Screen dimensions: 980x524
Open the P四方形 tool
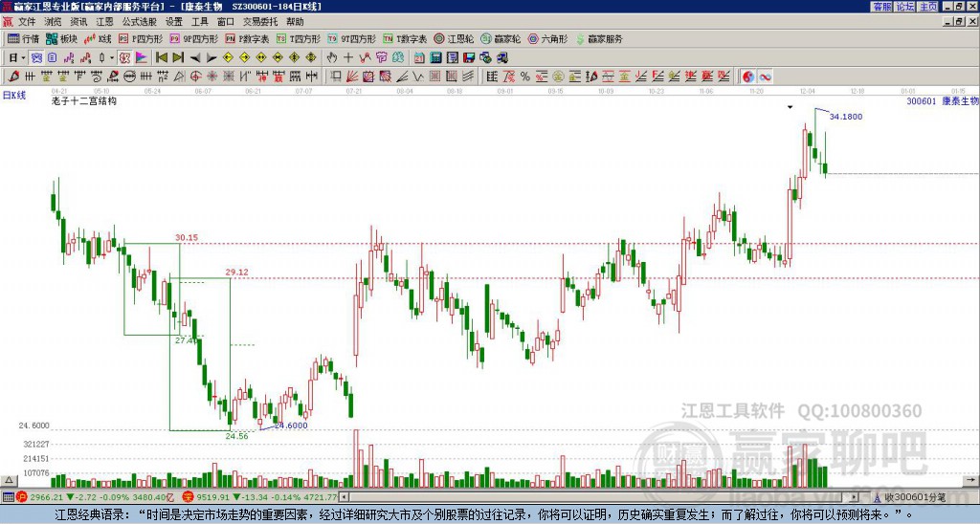pyautogui.click(x=142, y=38)
